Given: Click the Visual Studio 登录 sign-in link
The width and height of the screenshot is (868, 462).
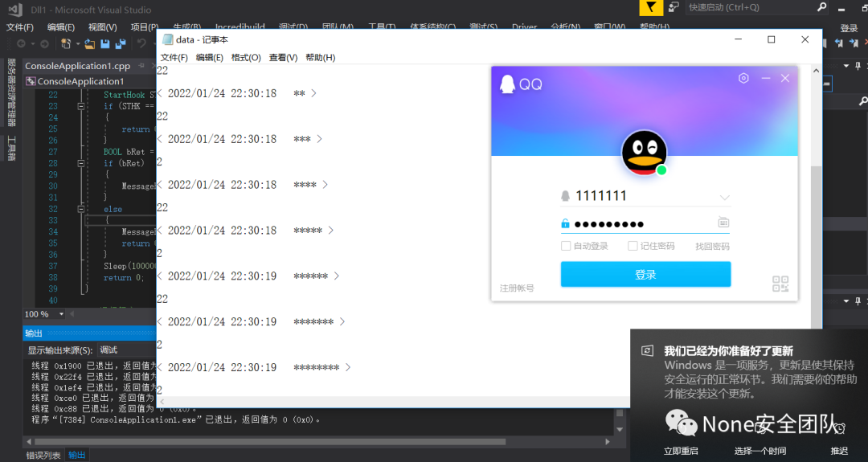Looking at the screenshot, I should (849, 28).
